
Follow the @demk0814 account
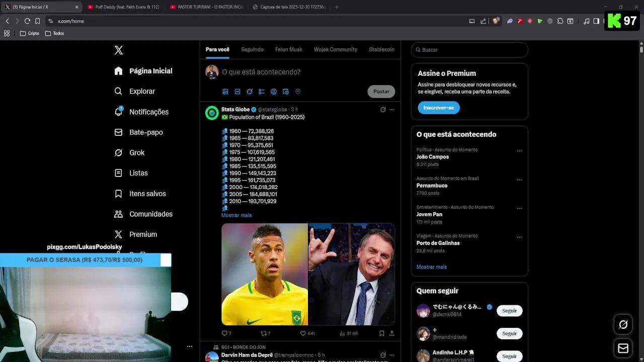510,311
